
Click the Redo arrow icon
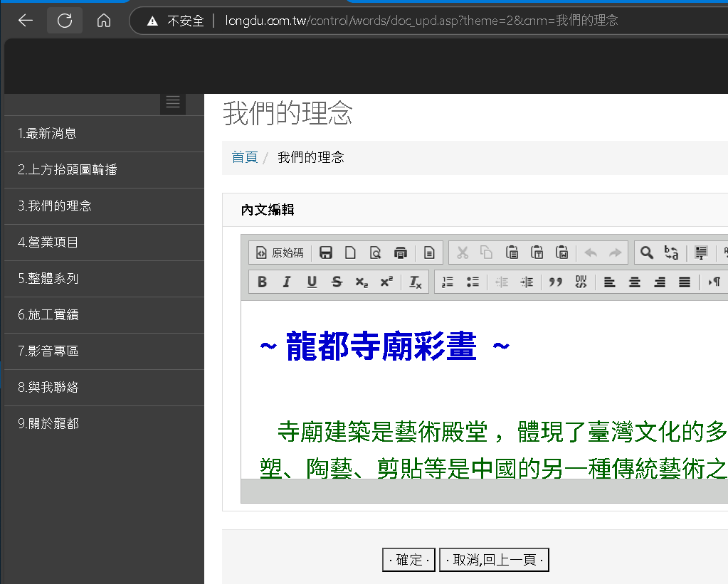[615, 253]
